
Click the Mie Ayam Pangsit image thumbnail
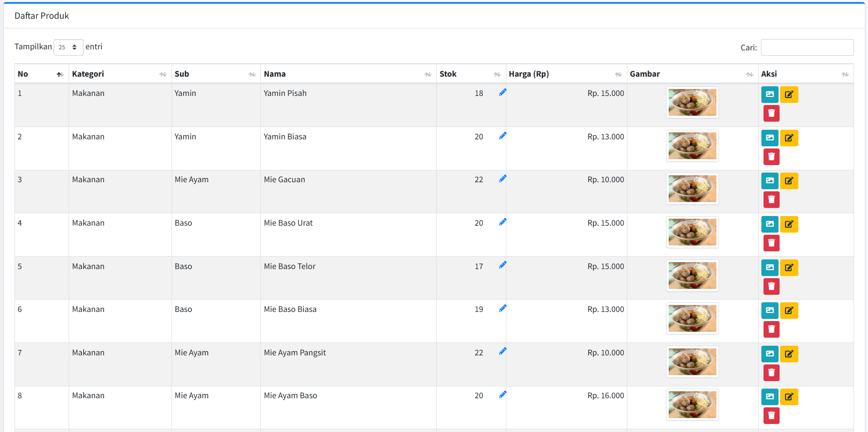[692, 362]
